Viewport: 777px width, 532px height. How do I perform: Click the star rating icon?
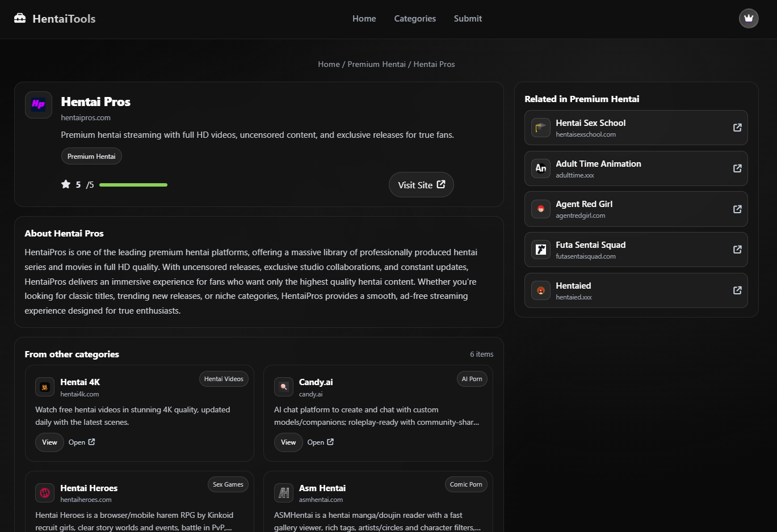[x=66, y=184]
